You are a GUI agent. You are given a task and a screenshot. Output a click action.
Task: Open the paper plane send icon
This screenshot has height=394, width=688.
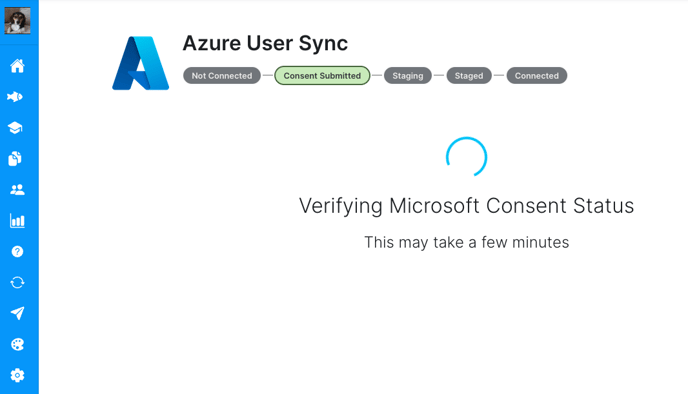tap(17, 313)
